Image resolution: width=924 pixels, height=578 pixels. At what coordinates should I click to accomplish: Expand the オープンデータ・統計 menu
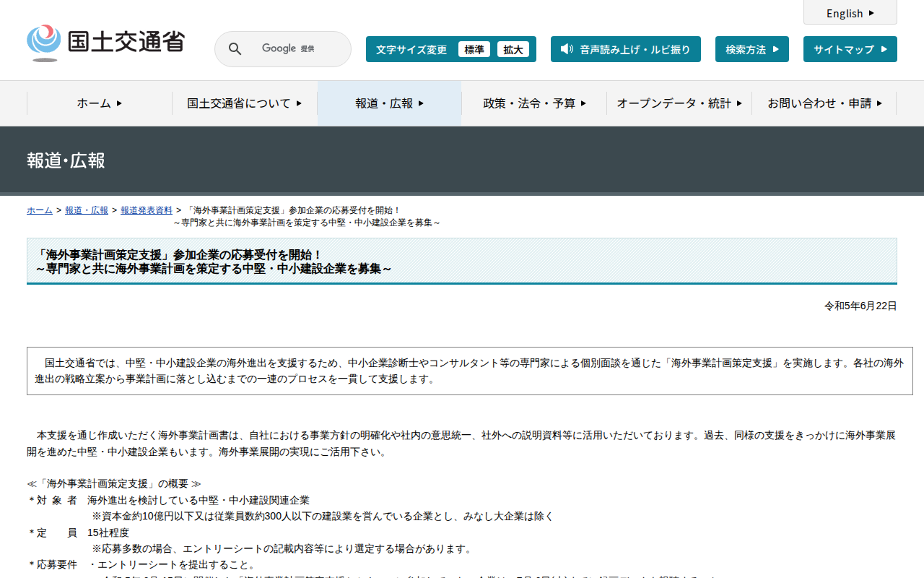point(679,103)
